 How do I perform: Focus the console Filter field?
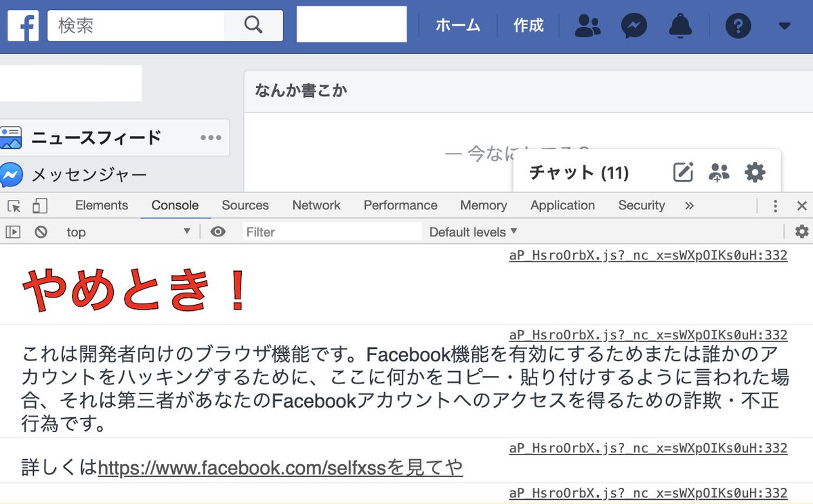tap(332, 232)
